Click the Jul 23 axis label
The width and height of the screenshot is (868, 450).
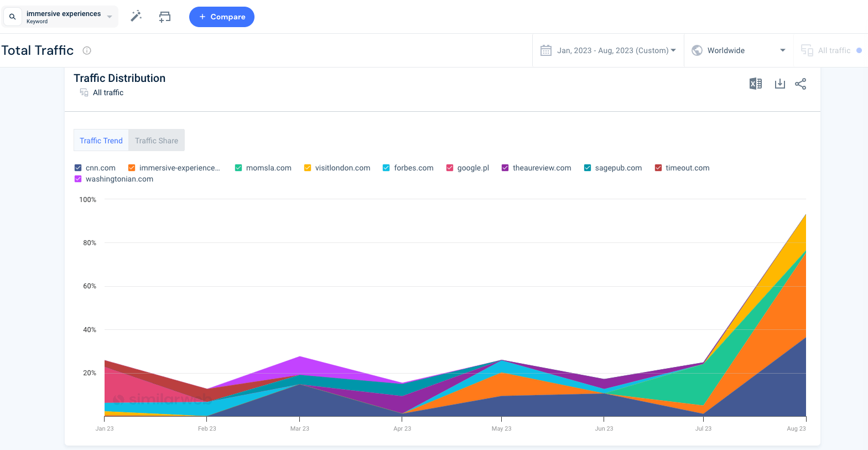tap(703, 428)
